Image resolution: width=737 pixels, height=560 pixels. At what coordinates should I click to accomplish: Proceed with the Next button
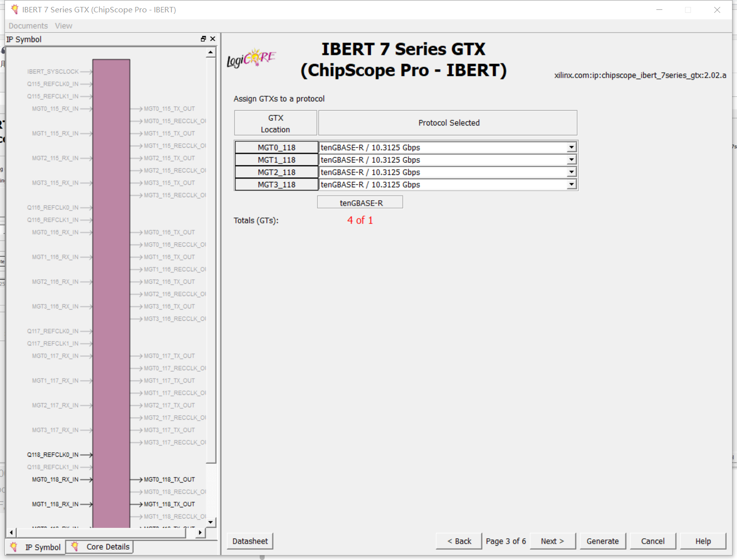tap(553, 541)
